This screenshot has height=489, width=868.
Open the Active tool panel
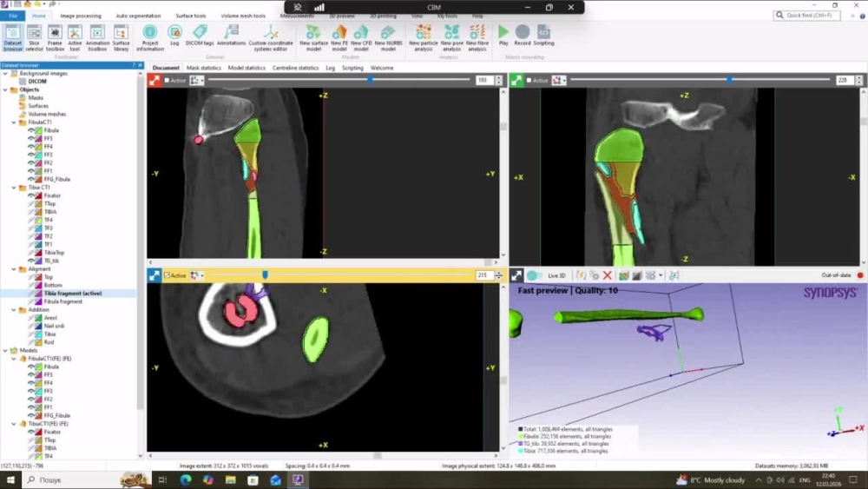pyautogui.click(x=75, y=37)
